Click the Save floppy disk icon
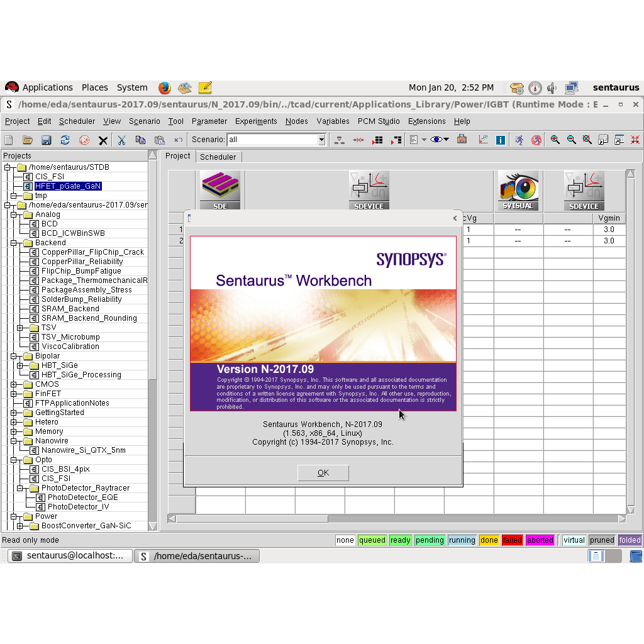This screenshot has width=644, height=644. tap(46, 140)
